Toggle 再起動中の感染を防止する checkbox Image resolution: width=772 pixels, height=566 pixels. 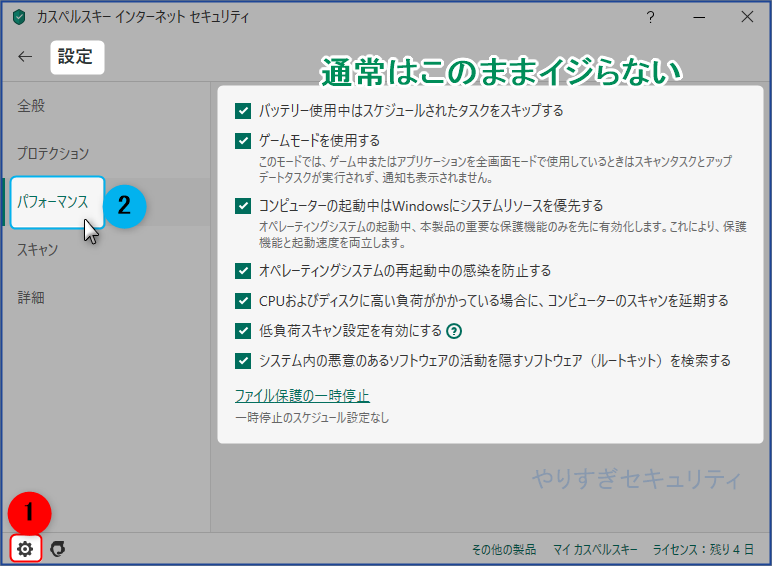243,271
